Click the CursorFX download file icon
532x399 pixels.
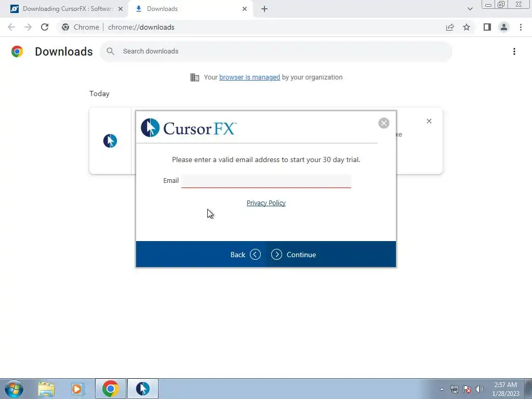(x=110, y=141)
